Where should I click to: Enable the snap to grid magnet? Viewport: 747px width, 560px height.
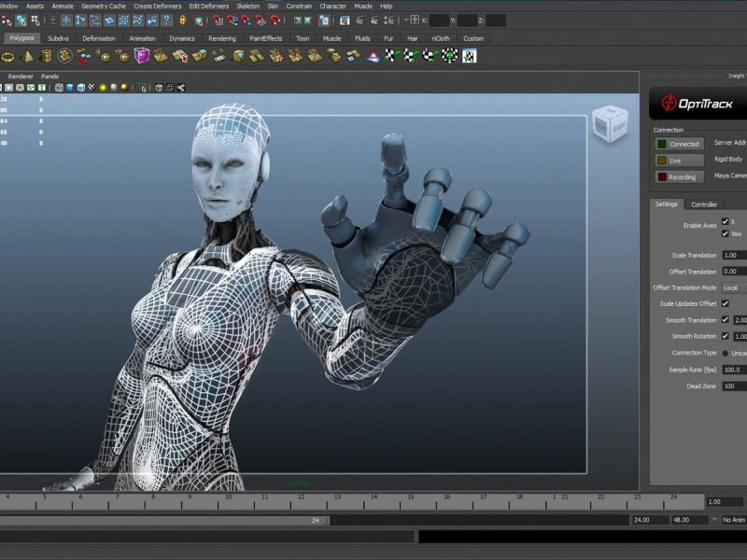tap(218, 20)
